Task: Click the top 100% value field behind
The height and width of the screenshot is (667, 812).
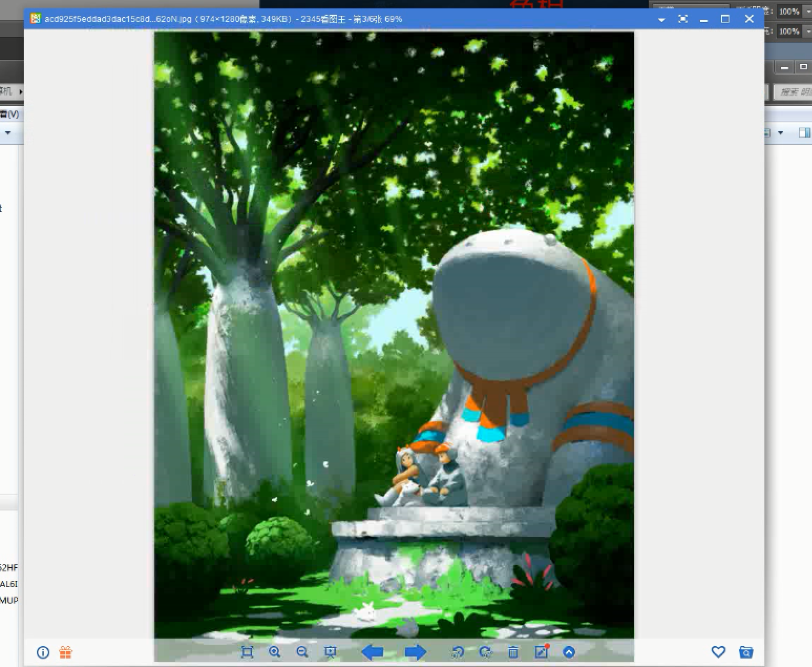Action: click(x=789, y=11)
